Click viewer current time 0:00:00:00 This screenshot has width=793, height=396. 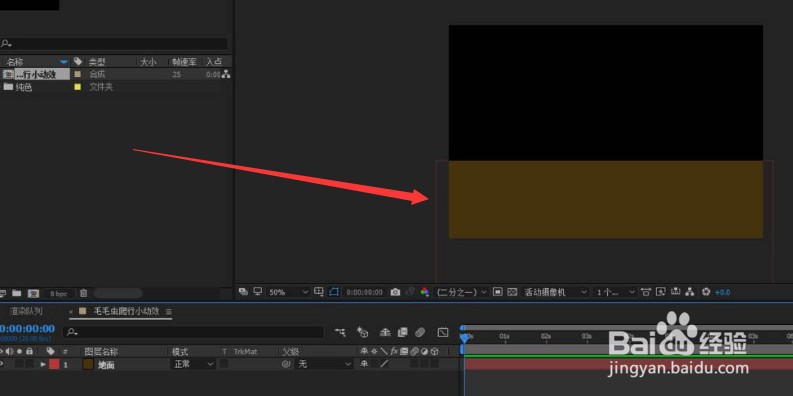click(365, 292)
